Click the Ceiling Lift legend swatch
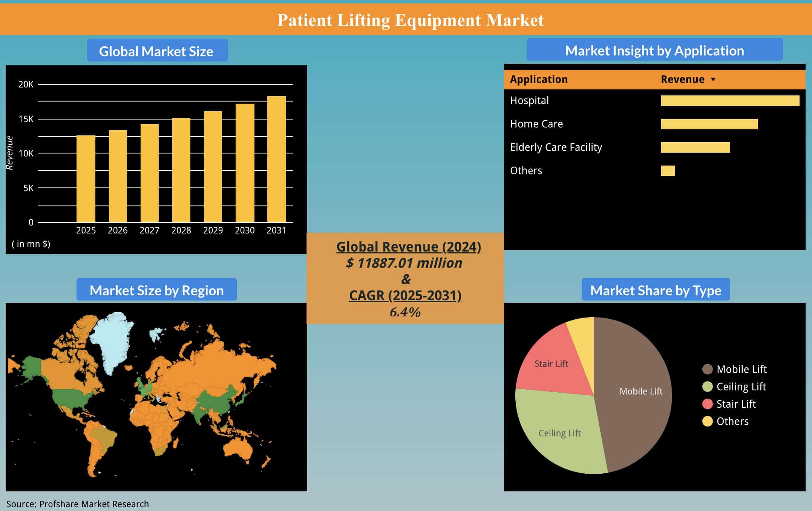 [708, 387]
